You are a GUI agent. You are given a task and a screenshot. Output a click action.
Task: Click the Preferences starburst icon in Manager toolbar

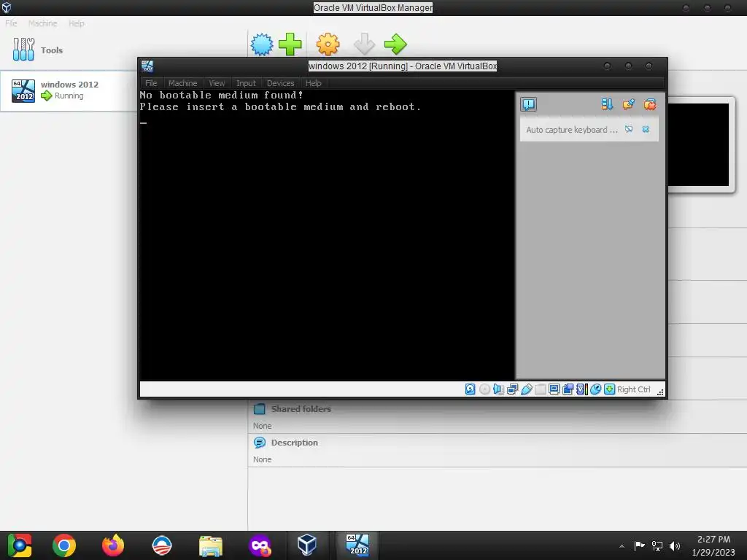tap(262, 44)
